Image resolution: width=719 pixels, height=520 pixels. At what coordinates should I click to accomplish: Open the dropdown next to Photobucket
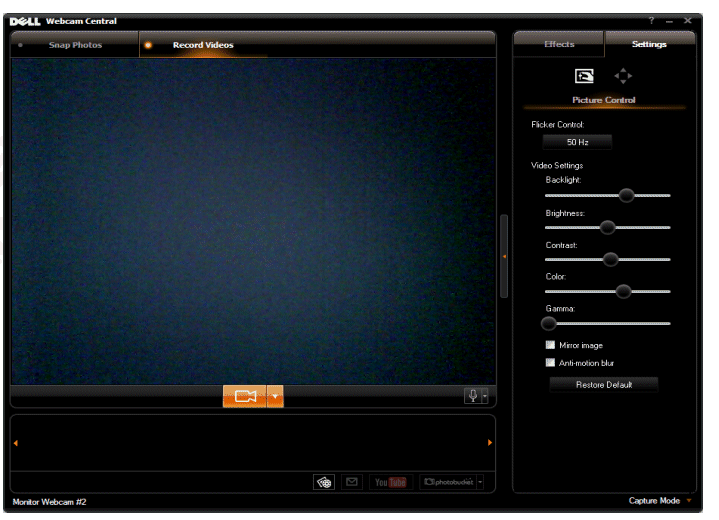[480, 482]
